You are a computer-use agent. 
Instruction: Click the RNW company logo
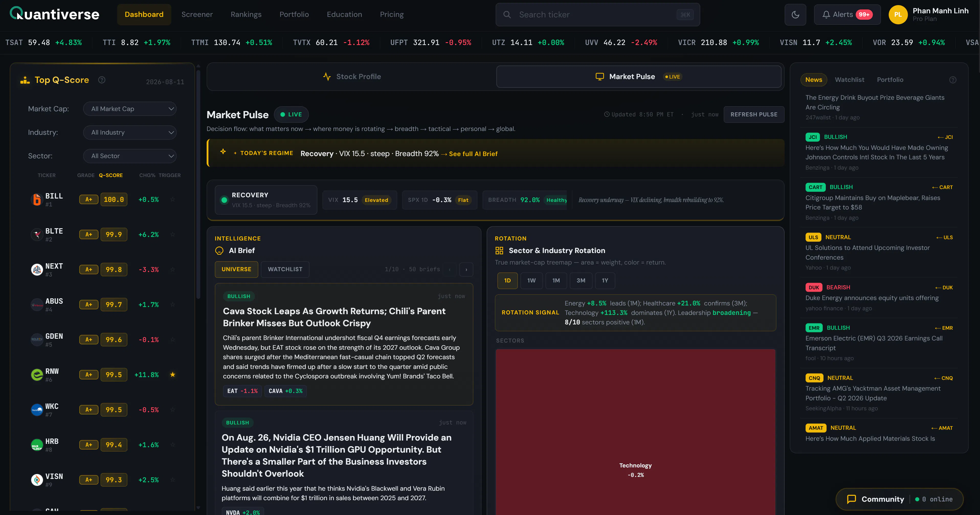point(37,375)
